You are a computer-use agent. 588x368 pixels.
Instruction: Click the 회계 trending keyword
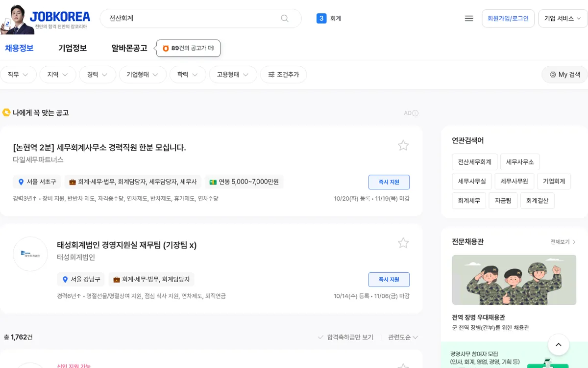tap(336, 18)
